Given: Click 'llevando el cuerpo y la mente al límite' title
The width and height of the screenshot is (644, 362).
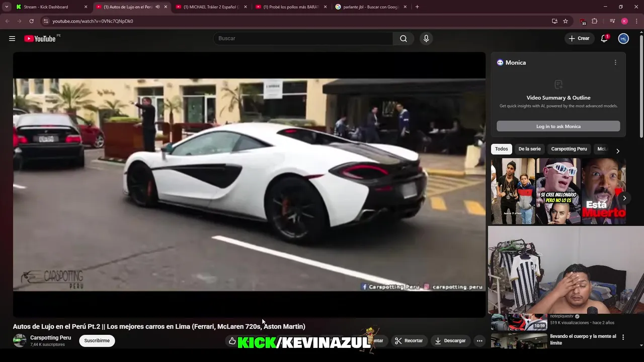Looking at the screenshot, I should click(583, 339).
